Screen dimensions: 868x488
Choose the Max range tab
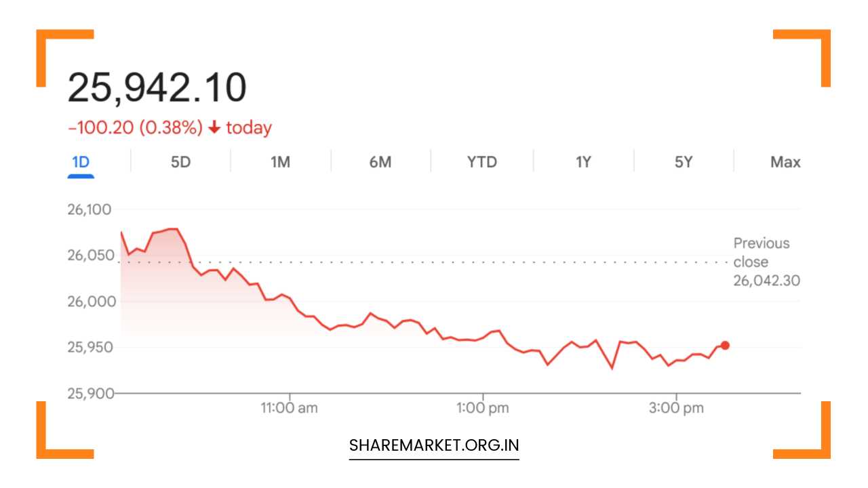coord(785,162)
